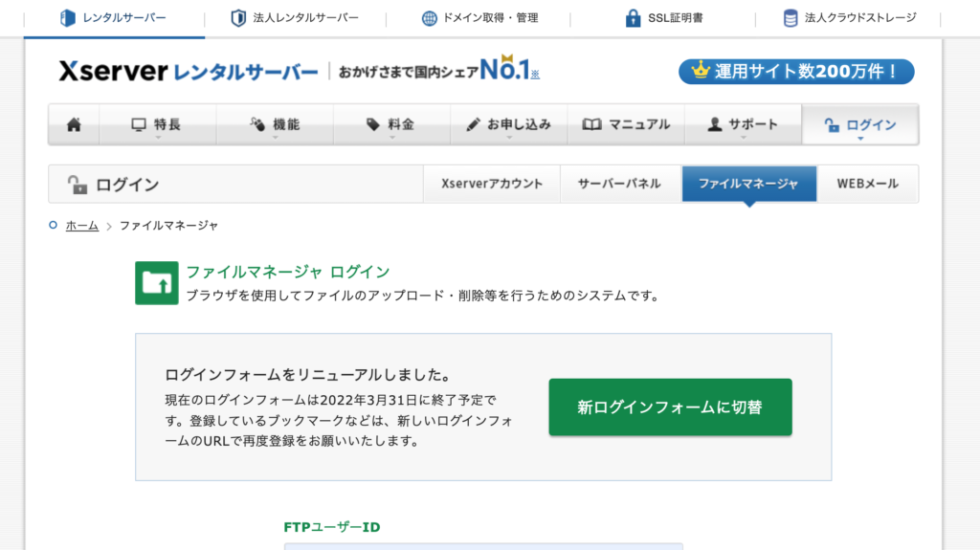Click the Xserver rental server logo
980x550 pixels.
point(188,72)
